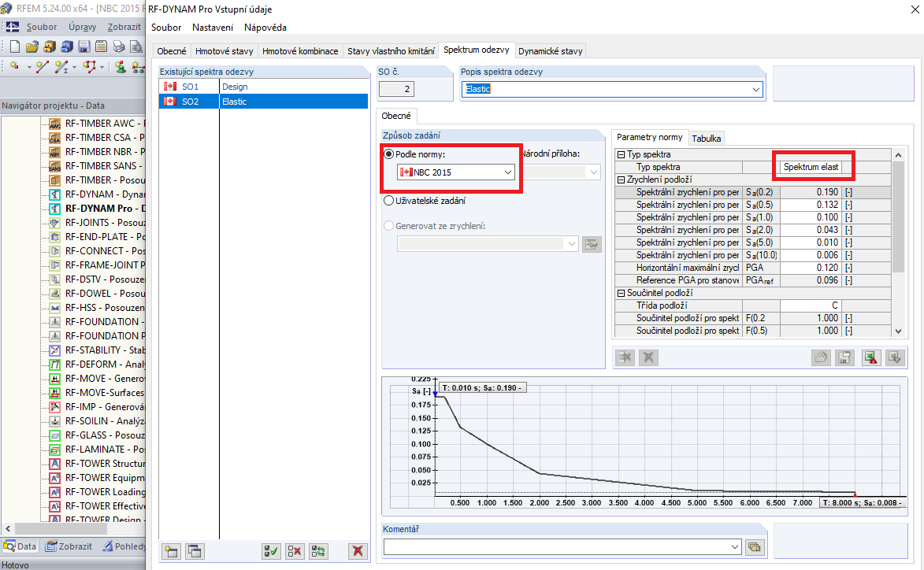The image size is (924, 570).
Task: Delete the selected spectrum with red X
Action: (357, 551)
